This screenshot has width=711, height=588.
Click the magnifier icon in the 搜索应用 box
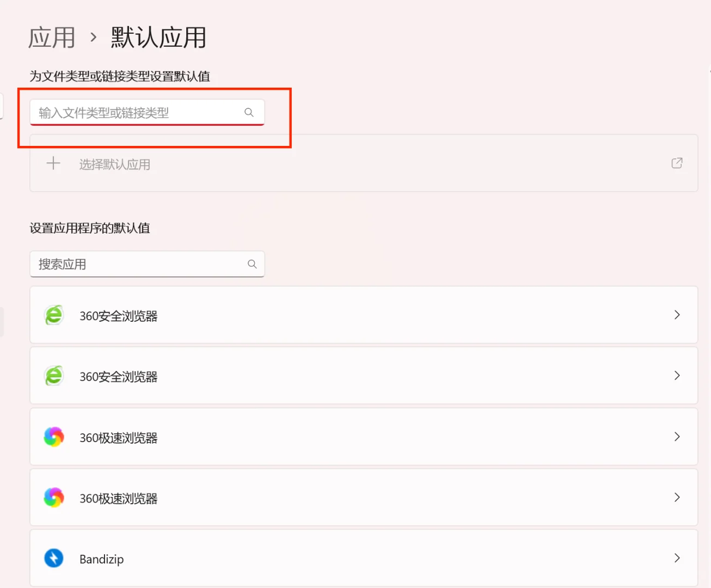[252, 264]
